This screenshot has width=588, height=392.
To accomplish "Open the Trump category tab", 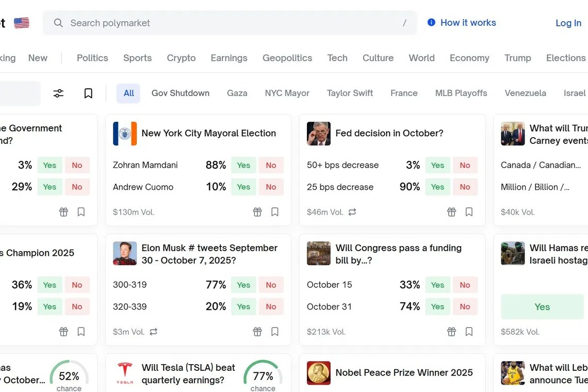I will (x=518, y=58).
